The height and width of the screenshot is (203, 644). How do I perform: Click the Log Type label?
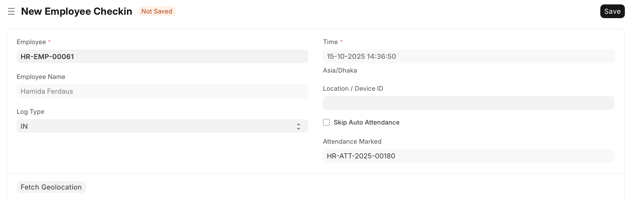click(x=30, y=112)
